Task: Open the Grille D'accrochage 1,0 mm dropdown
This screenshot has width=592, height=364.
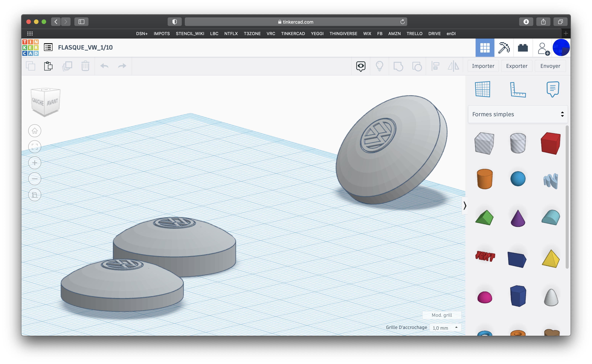Action: (x=445, y=328)
